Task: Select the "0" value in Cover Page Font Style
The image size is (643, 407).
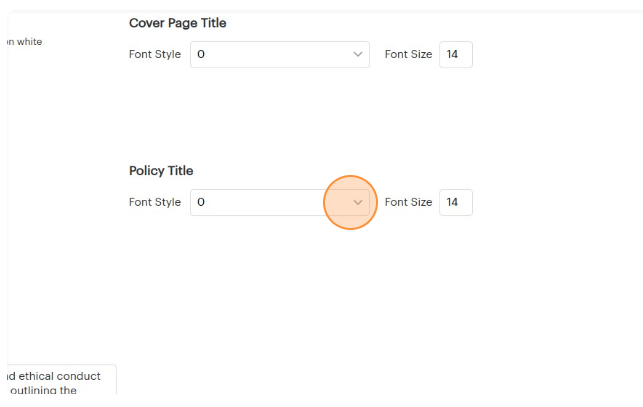Action: point(201,54)
